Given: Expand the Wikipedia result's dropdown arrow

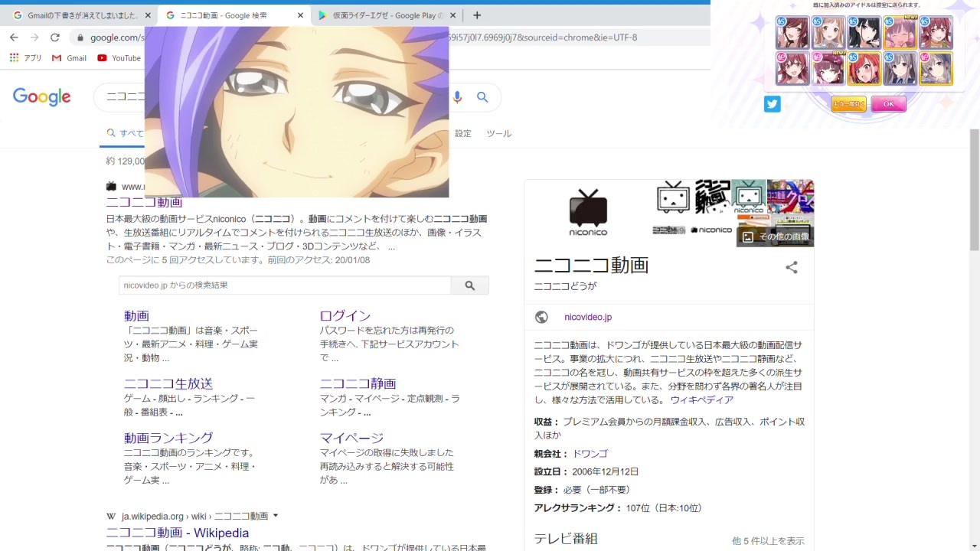Looking at the screenshot, I should pyautogui.click(x=276, y=516).
